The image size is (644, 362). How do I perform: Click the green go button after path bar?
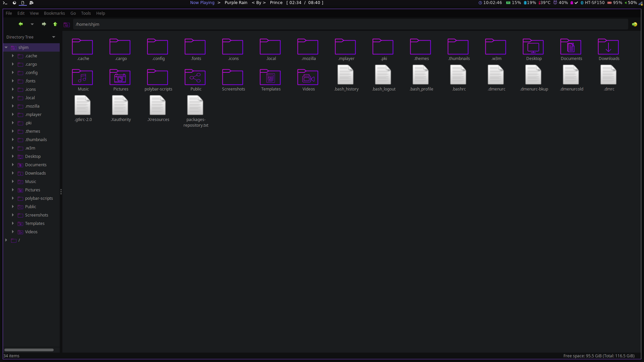click(x=635, y=24)
